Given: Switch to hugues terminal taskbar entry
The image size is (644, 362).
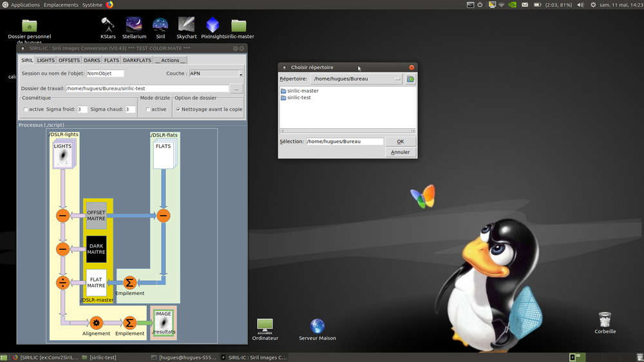Looking at the screenshot, I should (x=184, y=357).
